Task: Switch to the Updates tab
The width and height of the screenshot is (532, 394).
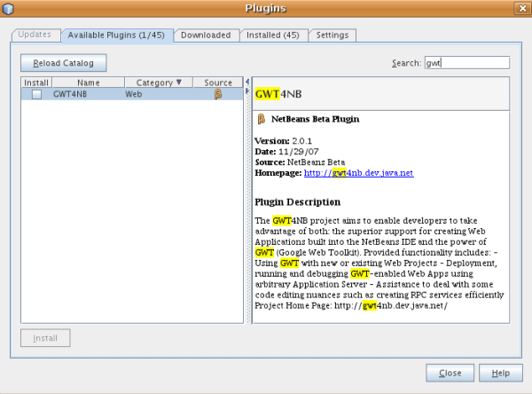Action: click(x=35, y=35)
